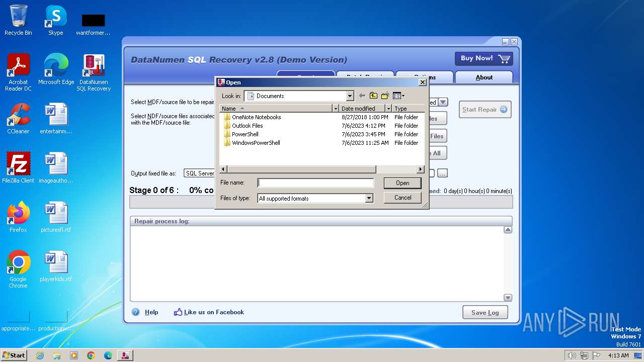Go back to the last folder visited
Image resolution: width=644 pixels, height=362 pixels.
pos(362,96)
